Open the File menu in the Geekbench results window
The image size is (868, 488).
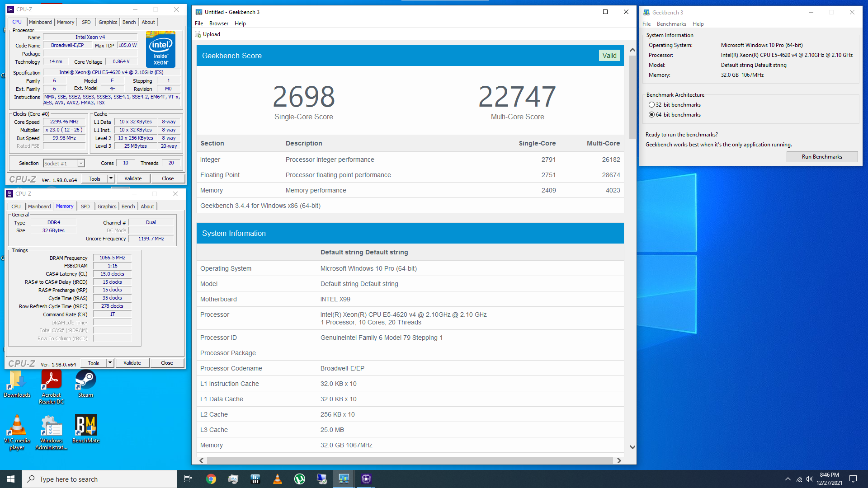[x=199, y=23]
